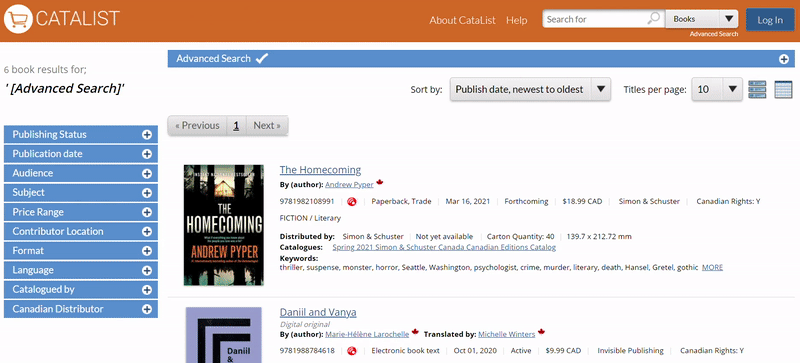
Task: Open the Titles per page dropdown
Action: [x=716, y=89]
